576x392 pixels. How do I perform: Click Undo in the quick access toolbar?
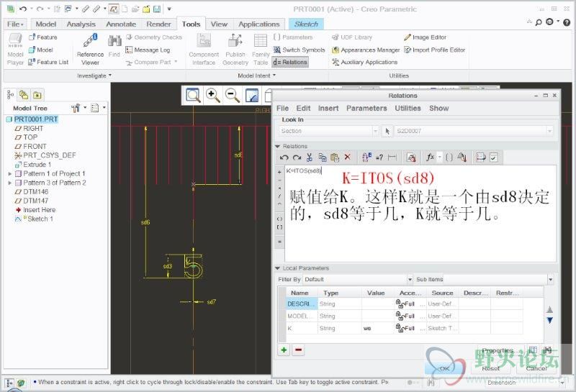click(23, 9)
